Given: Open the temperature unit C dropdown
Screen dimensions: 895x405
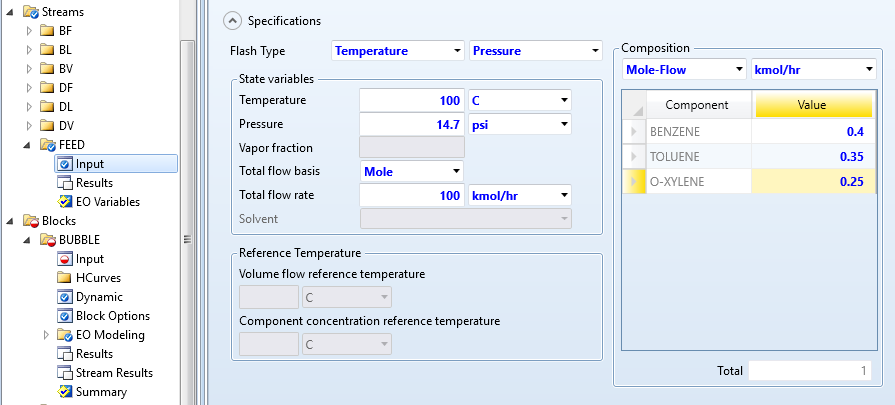Looking at the screenshot, I should (x=564, y=100).
